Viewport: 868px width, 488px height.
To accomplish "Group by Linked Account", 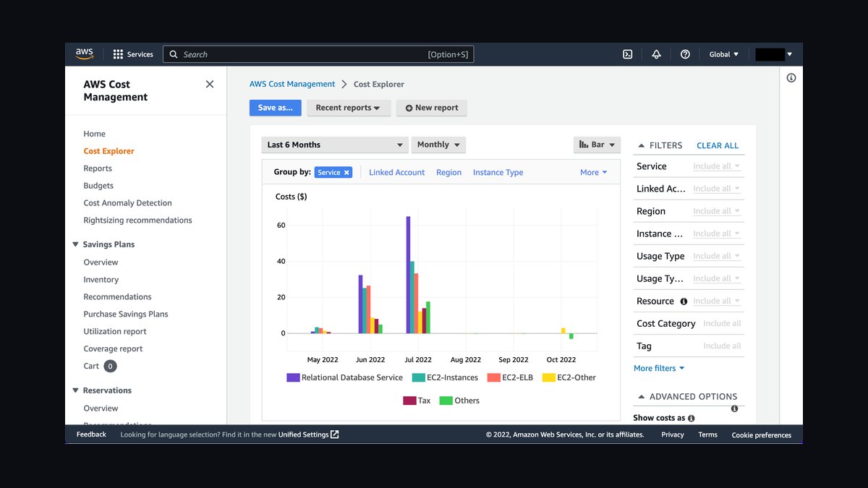I will (397, 173).
